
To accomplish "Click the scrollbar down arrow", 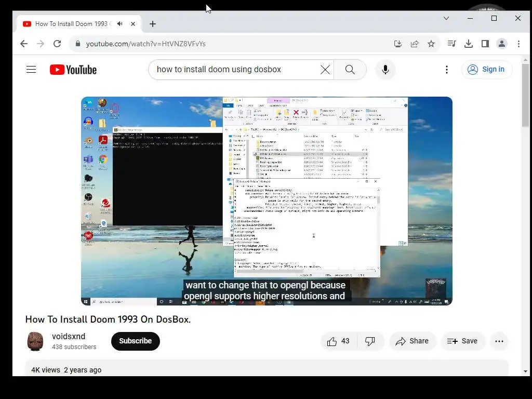I will tap(525, 371).
